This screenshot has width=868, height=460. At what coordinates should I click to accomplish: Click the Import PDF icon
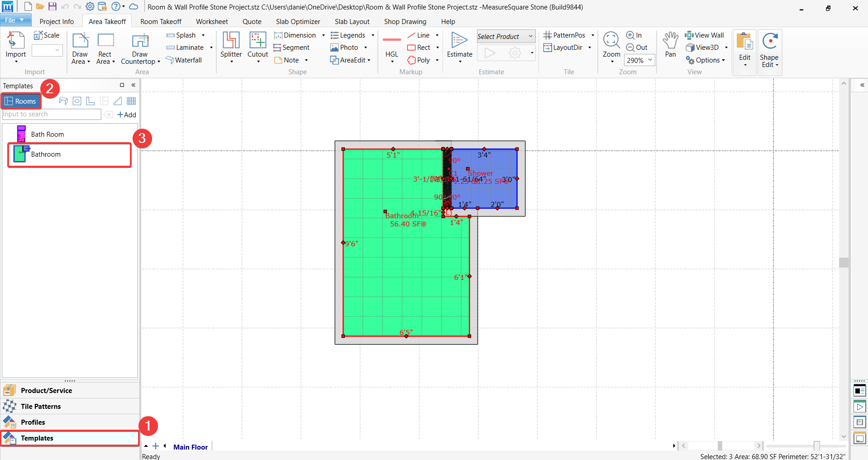[16, 40]
